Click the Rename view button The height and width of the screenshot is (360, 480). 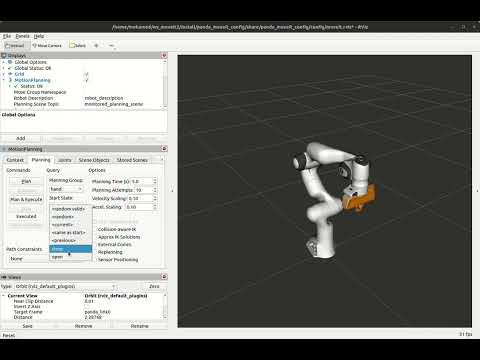[x=139, y=326]
